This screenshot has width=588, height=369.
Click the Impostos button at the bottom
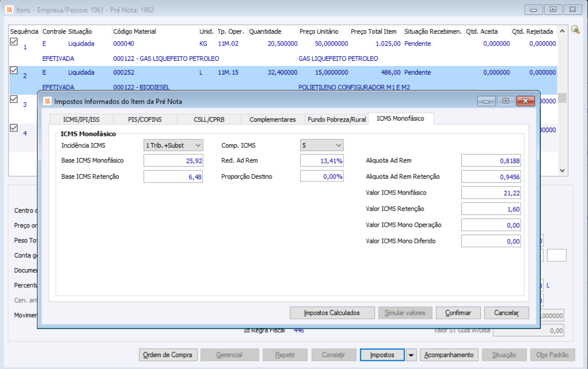tap(382, 355)
